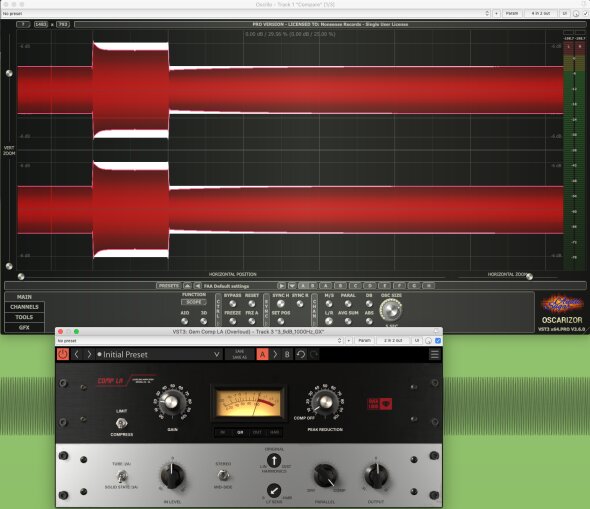The width and height of the screenshot is (590, 509).
Task: Click the LF Sens arrow selector knob
Action: tap(274, 490)
